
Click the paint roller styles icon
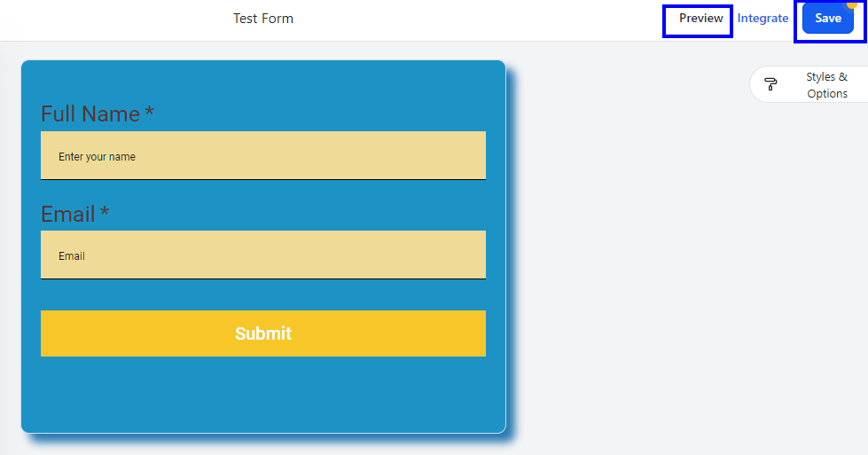[770, 84]
